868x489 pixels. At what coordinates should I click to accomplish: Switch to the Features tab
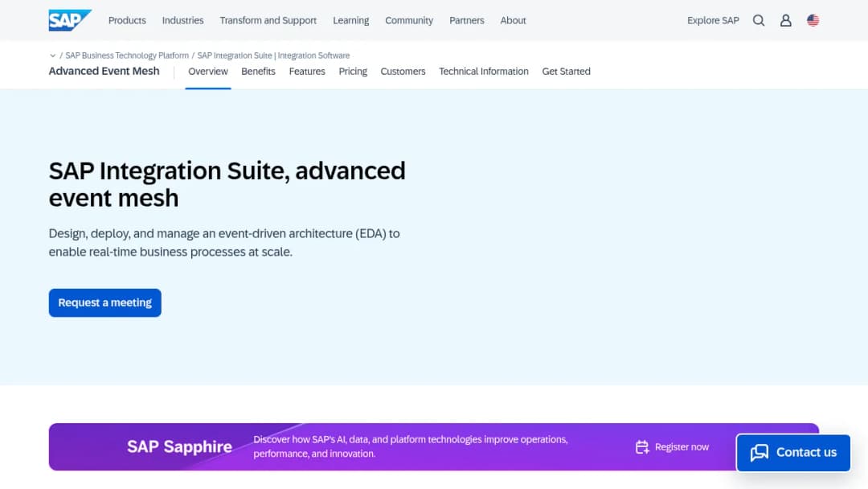point(307,72)
